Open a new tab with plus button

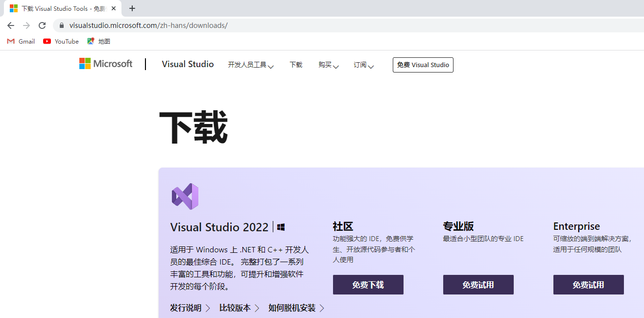132,8
